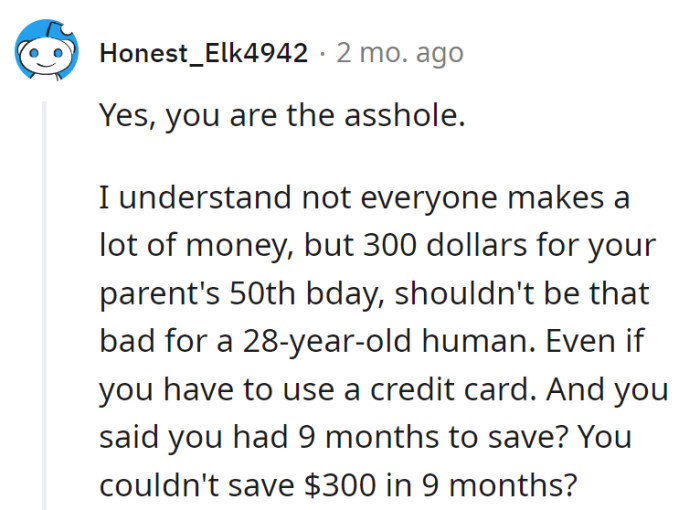Image resolution: width=700 pixels, height=510 pixels.
Task: Click the '300 dollars' text in the comment
Action: click(445, 245)
